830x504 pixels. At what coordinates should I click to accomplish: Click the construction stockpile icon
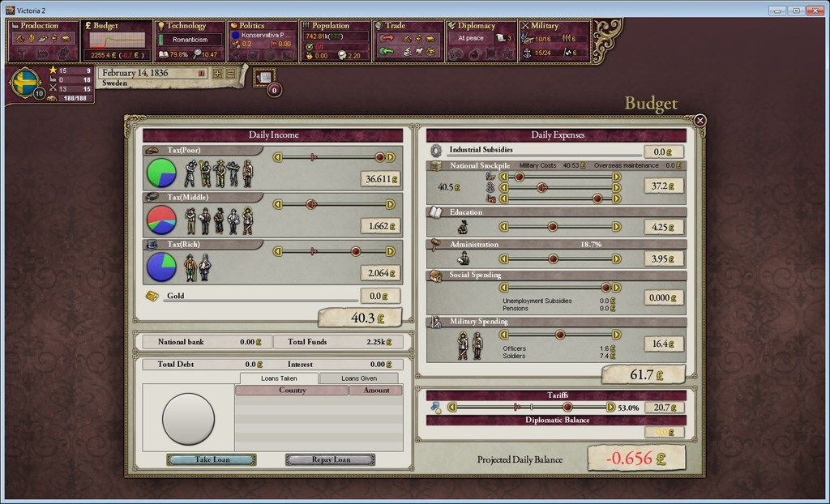(x=490, y=199)
